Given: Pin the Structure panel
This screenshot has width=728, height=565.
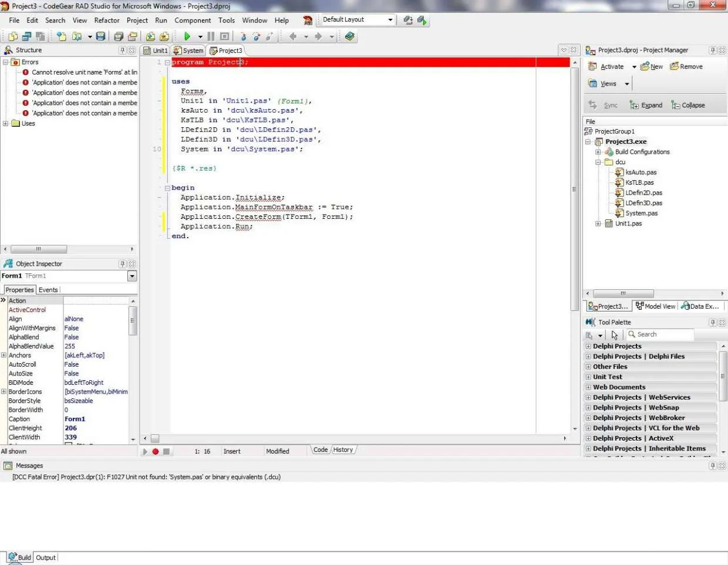Looking at the screenshot, I should pos(123,50).
